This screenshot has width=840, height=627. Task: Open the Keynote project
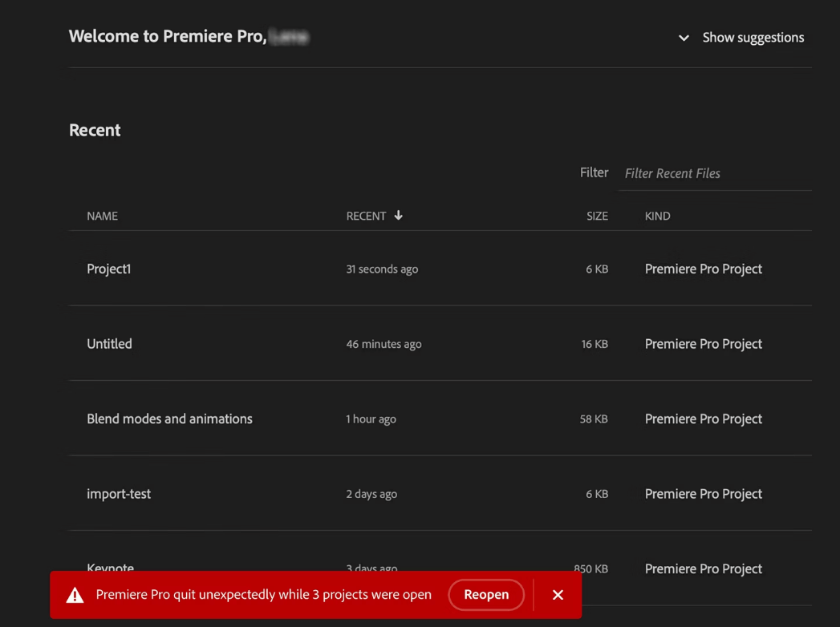[110, 567]
